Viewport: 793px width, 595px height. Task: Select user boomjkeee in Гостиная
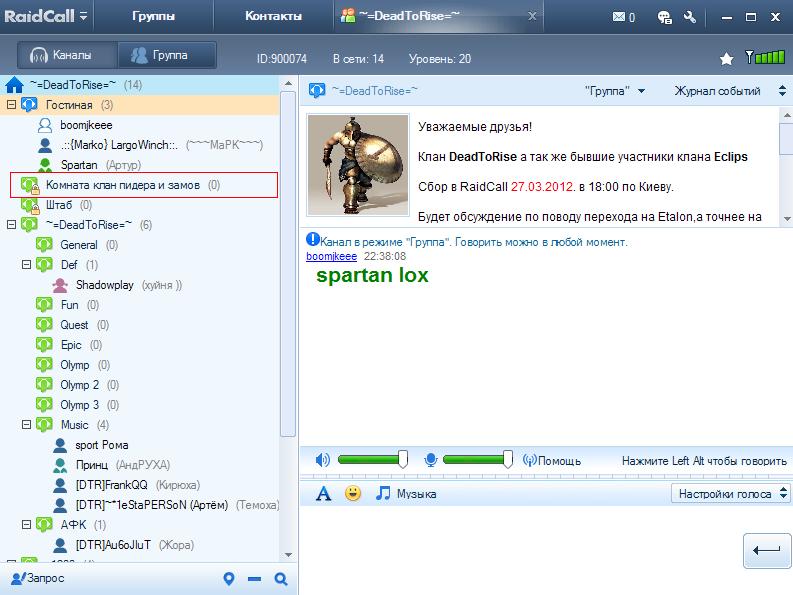pyautogui.click(x=86, y=125)
